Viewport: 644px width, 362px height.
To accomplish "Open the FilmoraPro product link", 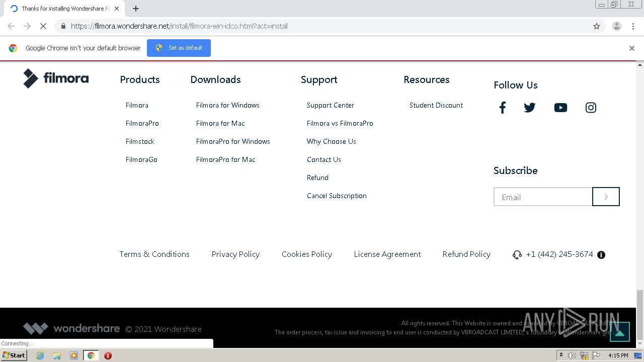I will 142,123.
